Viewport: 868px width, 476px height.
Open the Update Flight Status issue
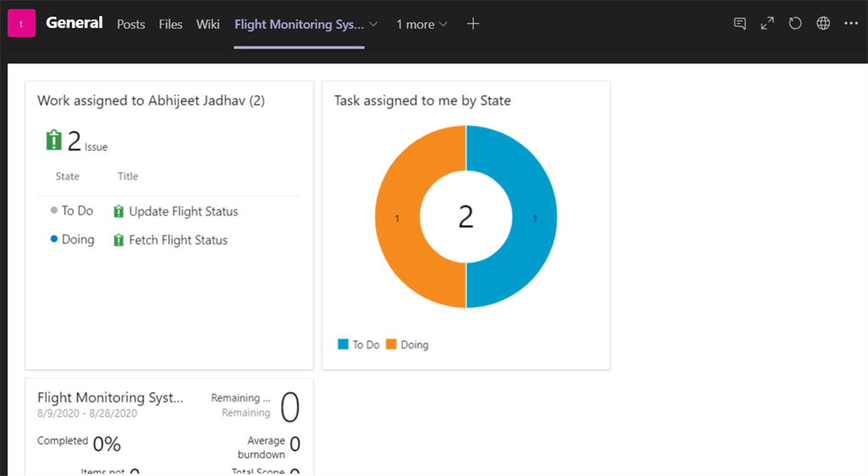[x=183, y=212]
